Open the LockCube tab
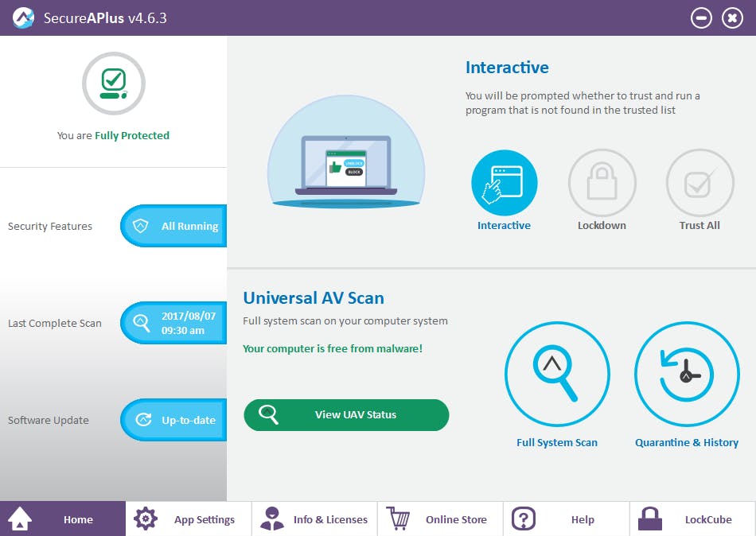Screen dimensions: 756x536 click(x=692, y=519)
